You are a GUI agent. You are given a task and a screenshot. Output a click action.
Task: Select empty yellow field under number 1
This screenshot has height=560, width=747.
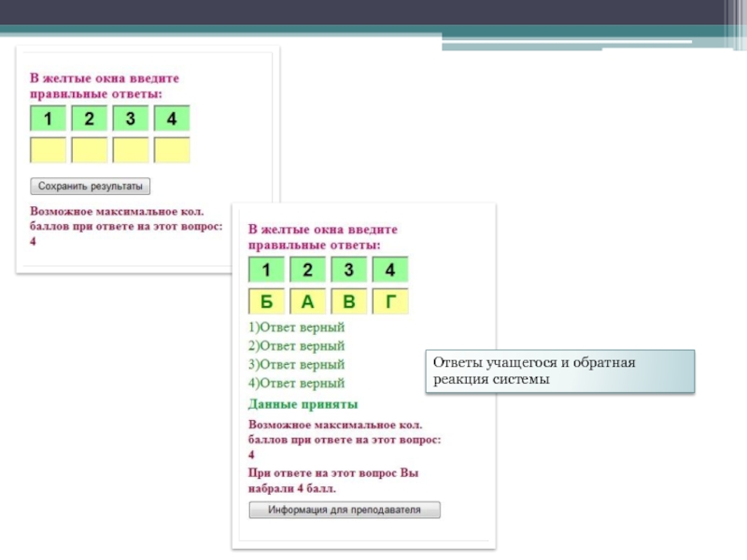tap(49, 150)
